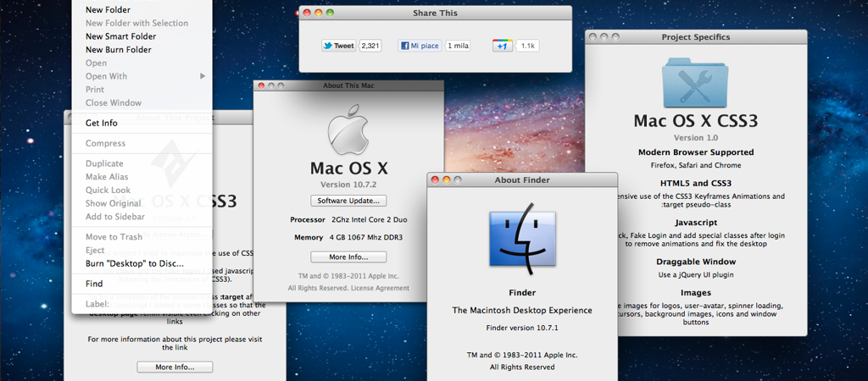868x381 pixels.
Task: Close the About This Mac window
Action: [263, 86]
